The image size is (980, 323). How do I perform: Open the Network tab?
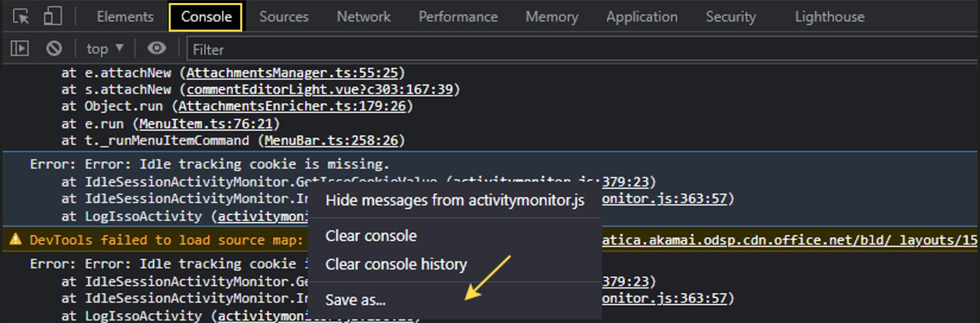click(x=363, y=17)
